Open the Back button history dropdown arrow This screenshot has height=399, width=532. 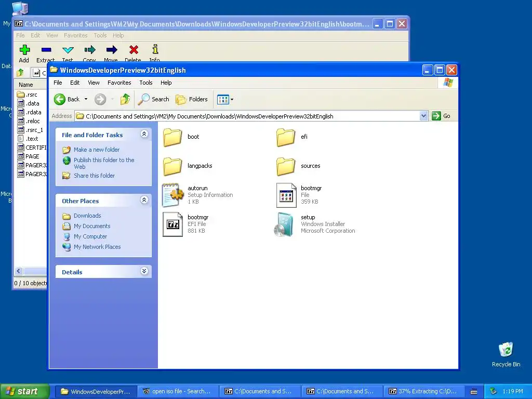(x=86, y=99)
